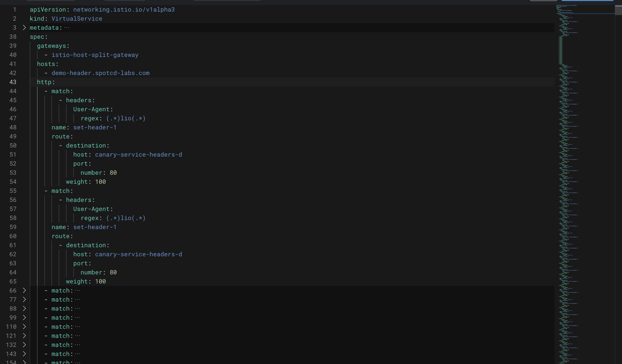Expand the match block at line 132
This screenshot has height=364, width=622.
(x=24, y=345)
